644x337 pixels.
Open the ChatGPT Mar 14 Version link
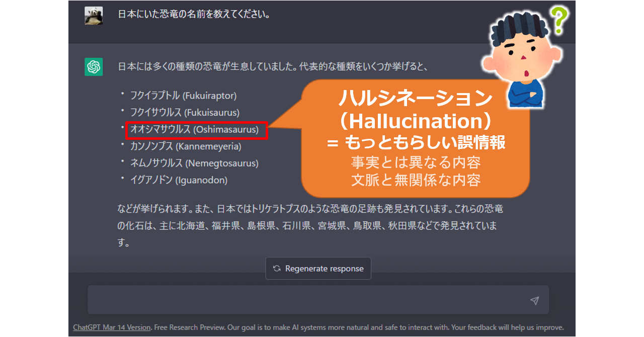[112, 327]
